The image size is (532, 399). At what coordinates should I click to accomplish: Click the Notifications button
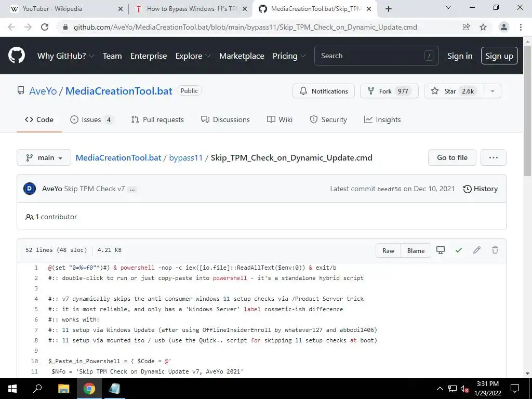click(x=324, y=91)
